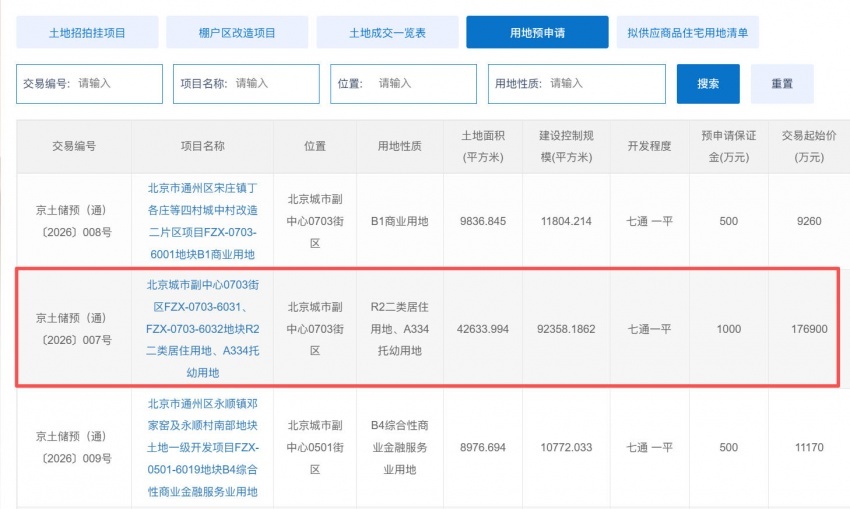Focus the 交易编号 input field
The width and height of the screenshot is (850, 509).
point(89,83)
